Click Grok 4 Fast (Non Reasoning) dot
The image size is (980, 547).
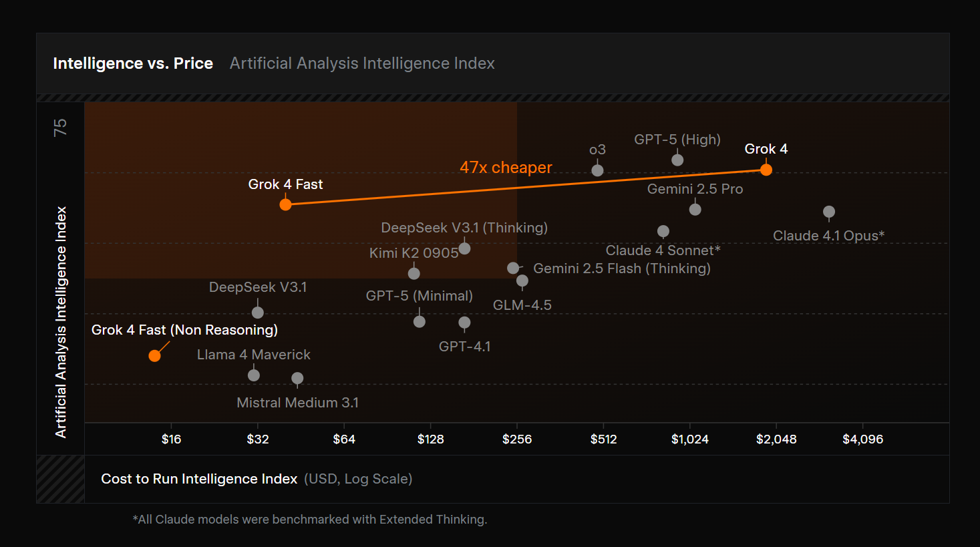point(154,356)
